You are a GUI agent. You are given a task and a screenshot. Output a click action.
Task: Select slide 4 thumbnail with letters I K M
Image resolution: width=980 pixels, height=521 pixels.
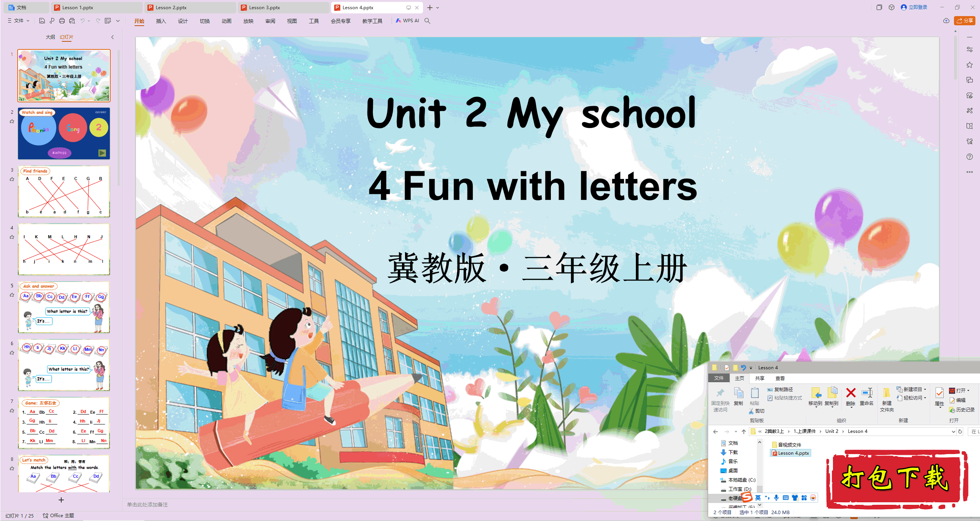coord(64,249)
